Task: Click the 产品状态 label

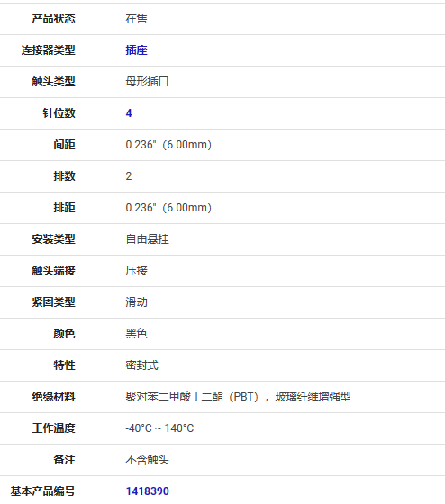Action: click(53, 19)
